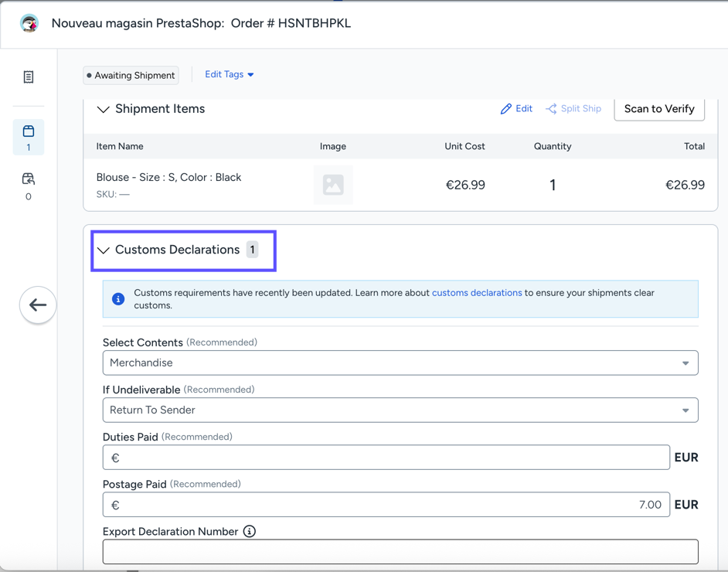Open the returns icon in sidebar
This screenshot has height=572, width=728.
29,179
